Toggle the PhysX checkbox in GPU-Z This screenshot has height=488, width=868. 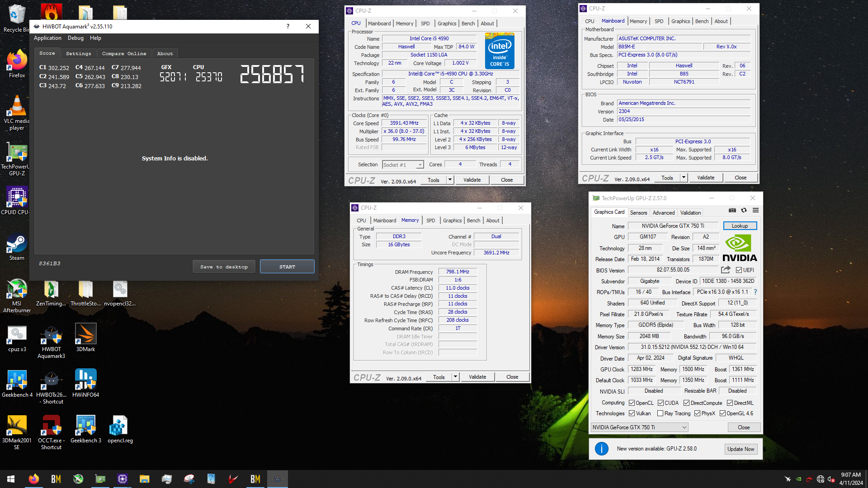point(697,413)
